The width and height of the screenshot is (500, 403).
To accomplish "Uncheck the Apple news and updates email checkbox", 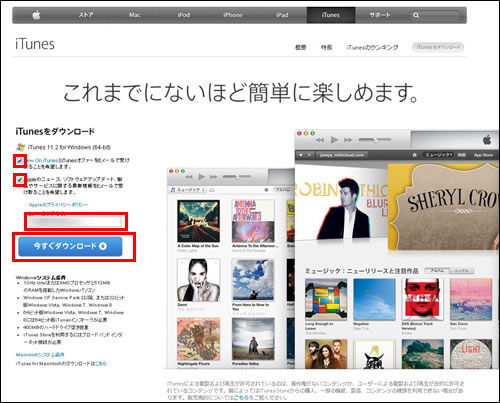I will pyautogui.click(x=20, y=180).
